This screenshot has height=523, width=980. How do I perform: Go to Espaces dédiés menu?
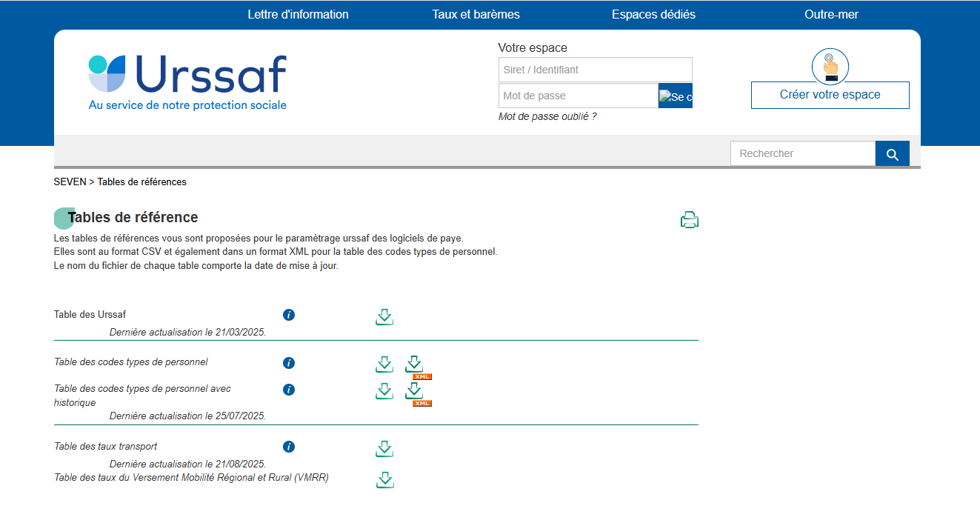pyautogui.click(x=653, y=15)
